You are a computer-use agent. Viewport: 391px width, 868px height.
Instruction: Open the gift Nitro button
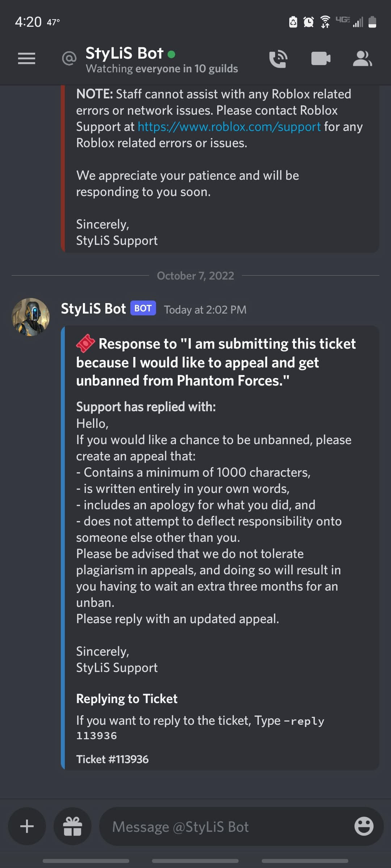pos(72,826)
